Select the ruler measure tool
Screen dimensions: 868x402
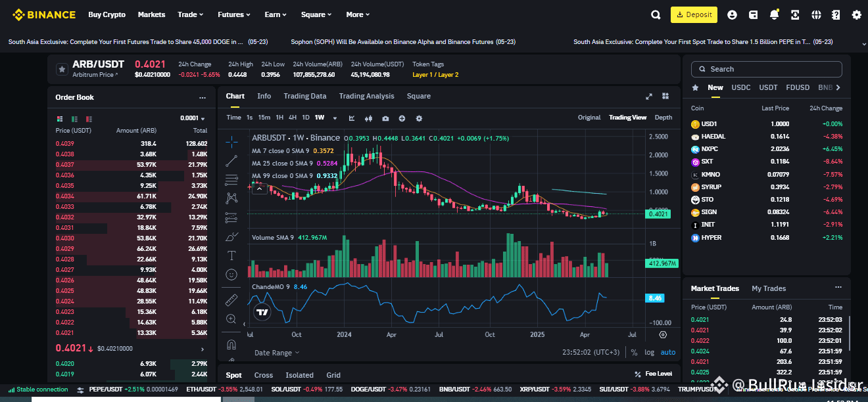(231, 300)
